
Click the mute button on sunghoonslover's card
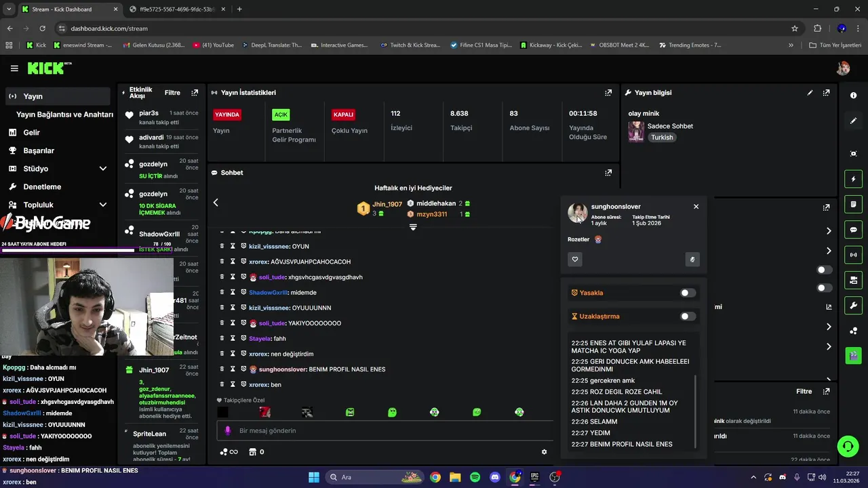pos(692,260)
